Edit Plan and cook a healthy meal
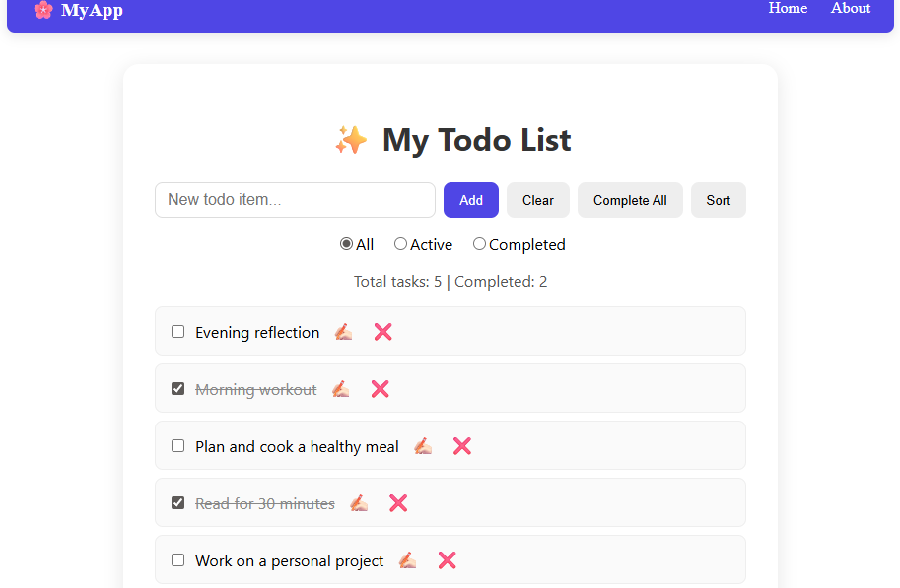This screenshot has width=900, height=588. coord(423,446)
